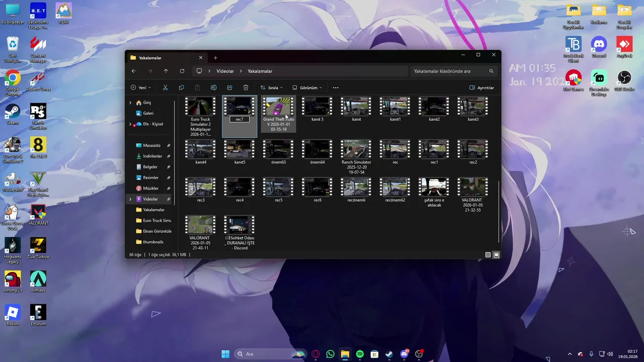Image resolution: width=644 pixels, height=362 pixels.
Task: Click the Explorer file list vertical scrollbar
Action: click(499, 211)
